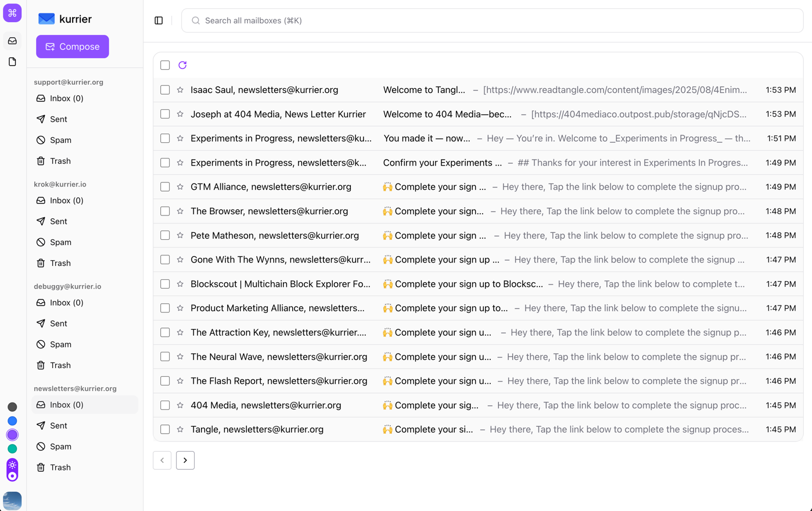Open the refresh icon to reload the inbox
This screenshot has height=511, width=812.
coord(182,65)
